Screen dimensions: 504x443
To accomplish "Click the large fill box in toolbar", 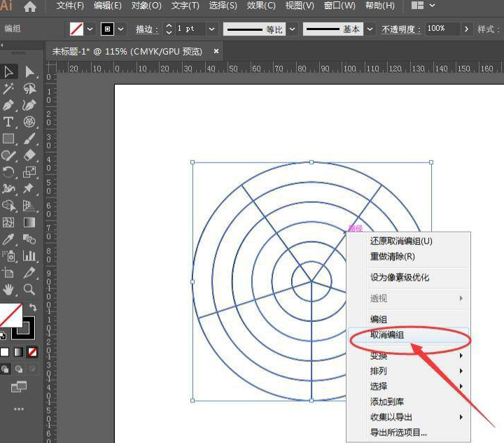I will [x=10, y=315].
